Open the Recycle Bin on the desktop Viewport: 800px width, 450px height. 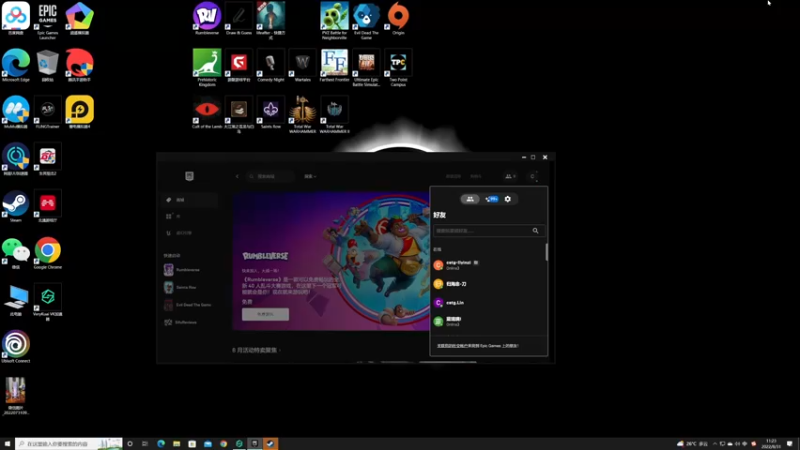click(47, 65)
